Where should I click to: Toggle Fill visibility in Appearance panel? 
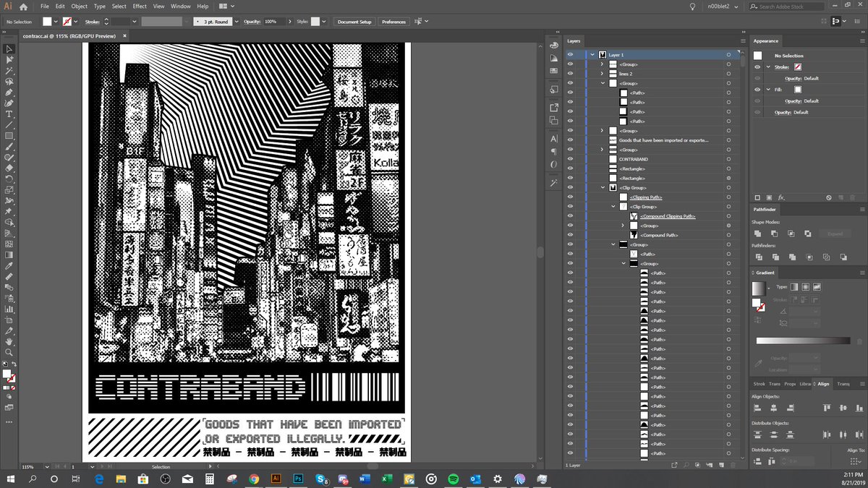click(x=757, y=90)
